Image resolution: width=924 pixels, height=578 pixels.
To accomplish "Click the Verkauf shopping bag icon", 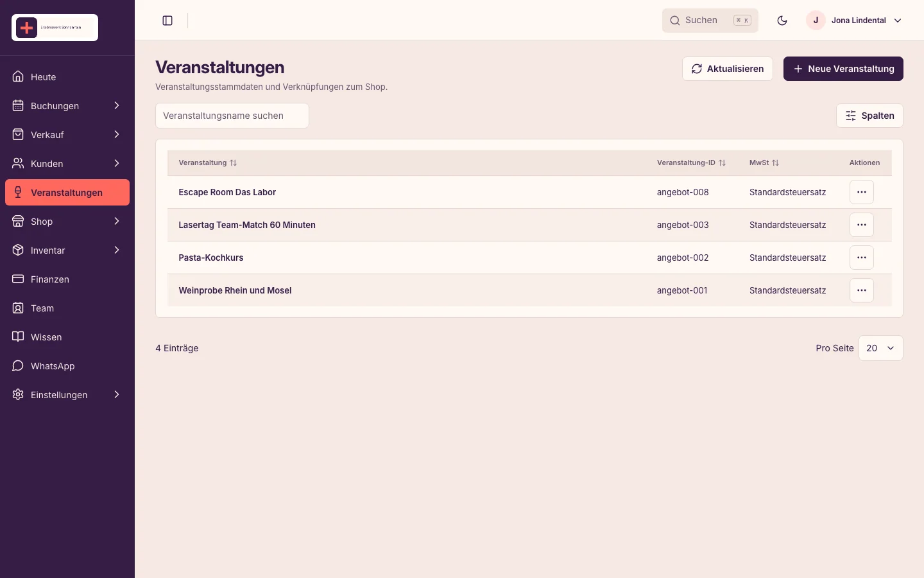I will click(18, 135).
